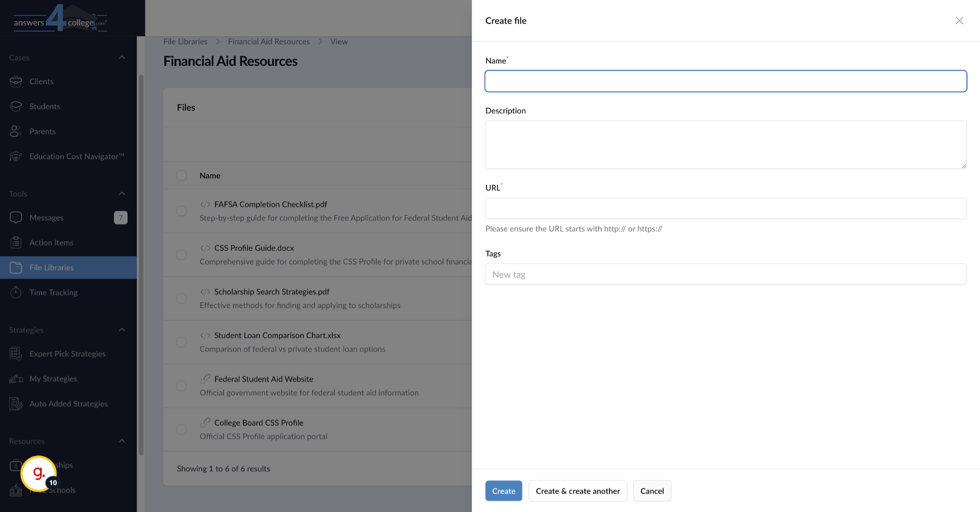The image size is (980, 512).
Task: Select File Libraries in the sidebar menu
Action: point(52,267)
